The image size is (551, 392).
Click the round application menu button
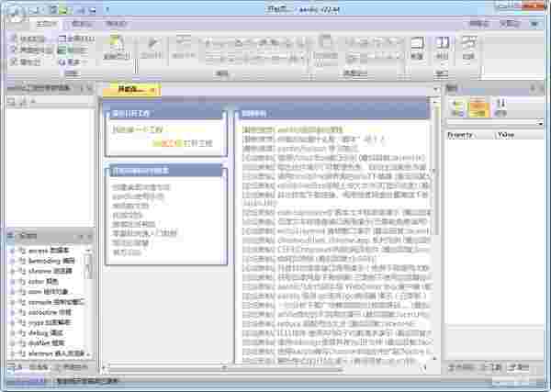(15, 13)
